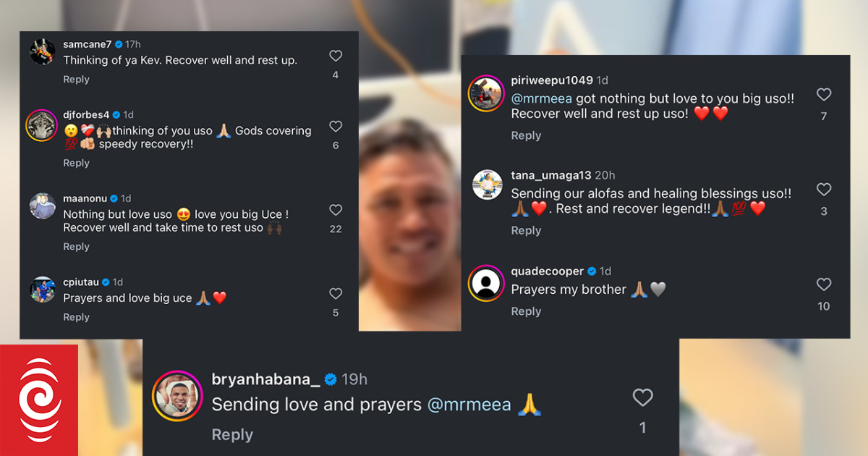Heart bryanhabana_'s comment
Screen dimensions: 868x456
(x=642, y=397)
